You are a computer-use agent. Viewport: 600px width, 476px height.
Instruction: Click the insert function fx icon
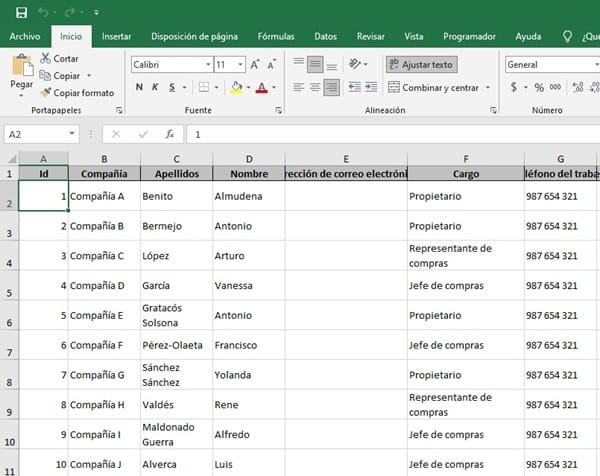tap(170, 134)
